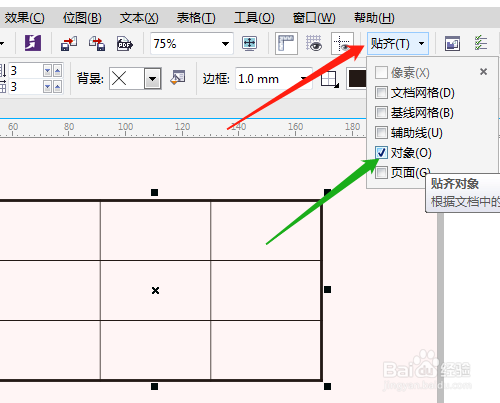Enable the 像素(X) snap checkbox

click(x=381, y=72)
